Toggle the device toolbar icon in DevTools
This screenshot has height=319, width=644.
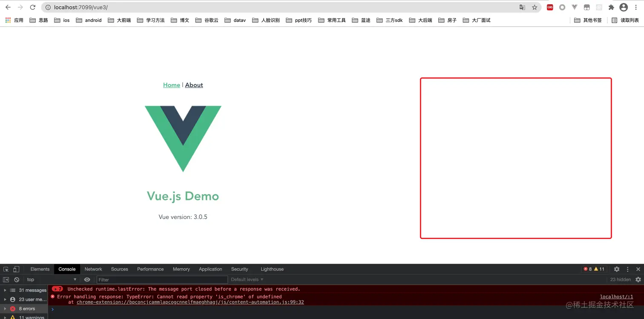coord(16,269)
